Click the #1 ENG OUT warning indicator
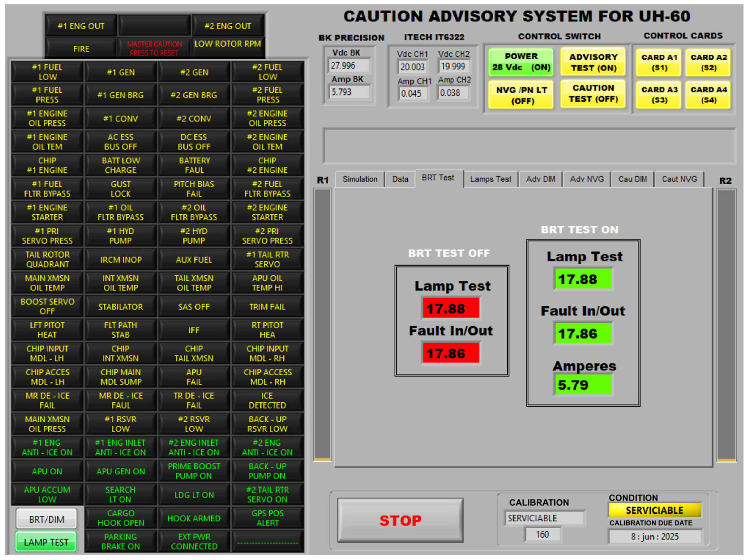 pos(81,26)
